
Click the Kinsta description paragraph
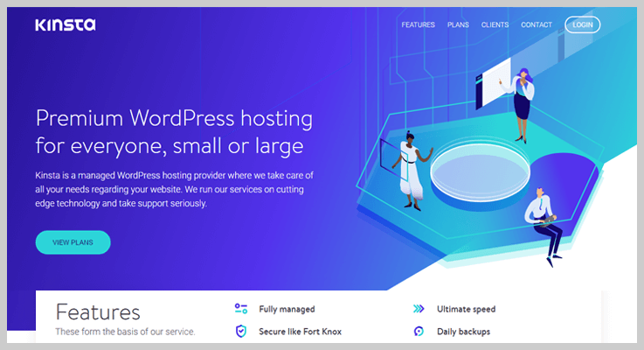pos(174,189)
